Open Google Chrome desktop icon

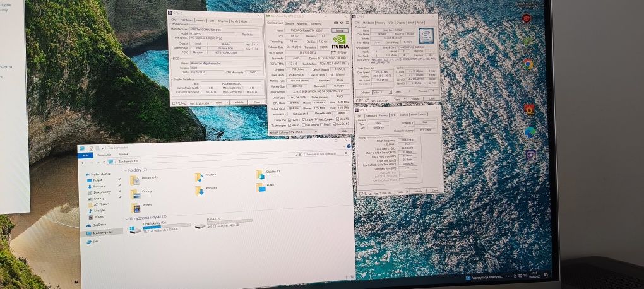pos(528,64)
